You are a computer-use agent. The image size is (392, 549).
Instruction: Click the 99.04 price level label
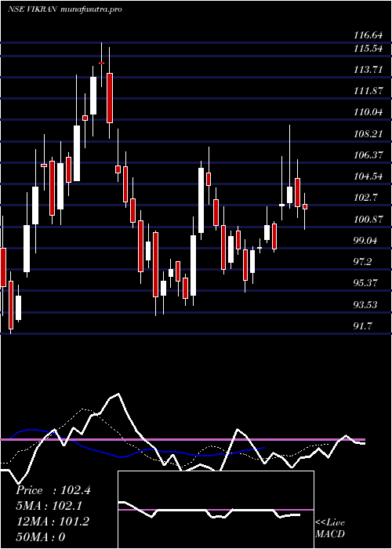pos(365,241)
